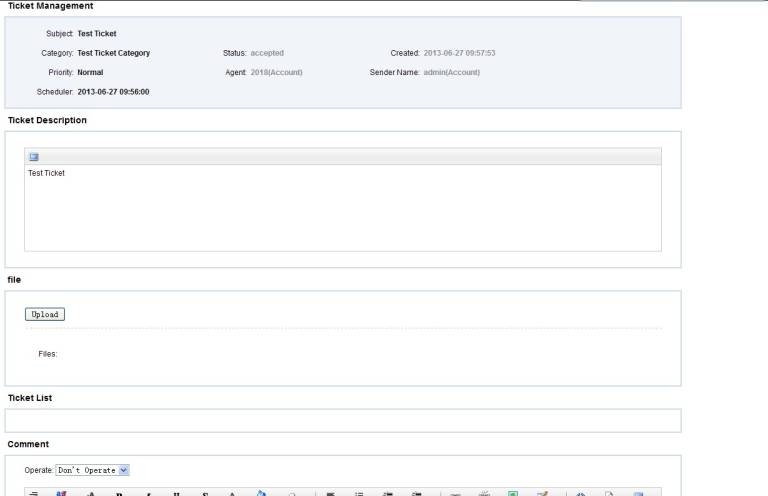
Task: Toggle strikethrough formatting in comment toolbar
Action: pyautogui.click(x=204, y=493)
